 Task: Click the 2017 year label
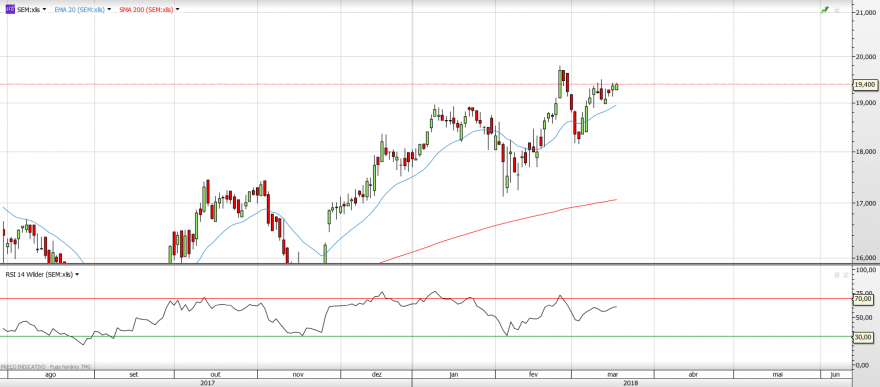[207, 383]
